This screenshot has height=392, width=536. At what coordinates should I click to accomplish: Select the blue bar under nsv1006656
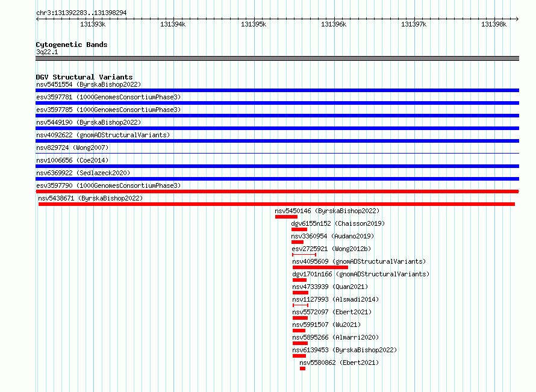tap(277, 166)
